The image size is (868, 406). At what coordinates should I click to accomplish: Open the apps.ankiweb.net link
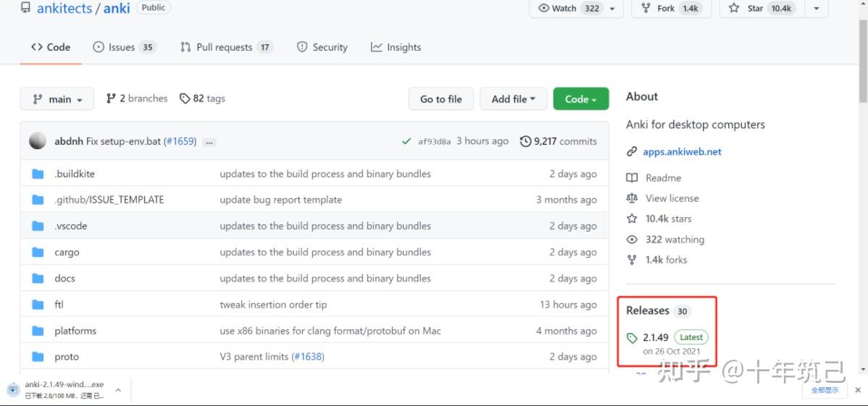pyautogui.click(x=682, y=152)
